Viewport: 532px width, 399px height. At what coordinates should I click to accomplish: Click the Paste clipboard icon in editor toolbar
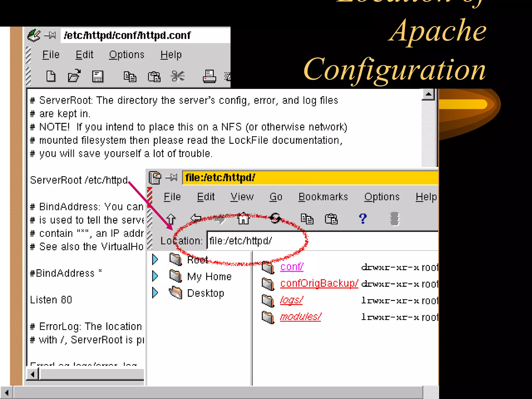click(x=154, y=77)
